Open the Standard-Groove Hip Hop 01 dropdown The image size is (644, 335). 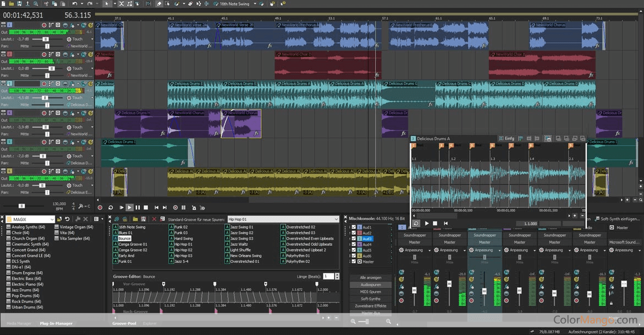click(x=336, y=219)
